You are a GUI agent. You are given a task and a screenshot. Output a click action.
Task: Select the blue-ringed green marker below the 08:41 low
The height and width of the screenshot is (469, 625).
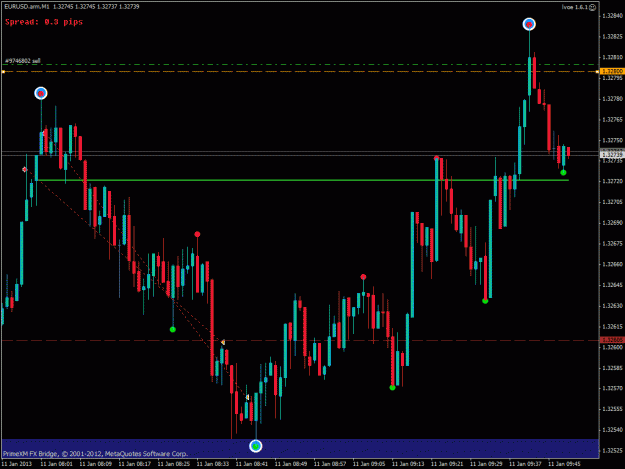click(x=256, y=446)
